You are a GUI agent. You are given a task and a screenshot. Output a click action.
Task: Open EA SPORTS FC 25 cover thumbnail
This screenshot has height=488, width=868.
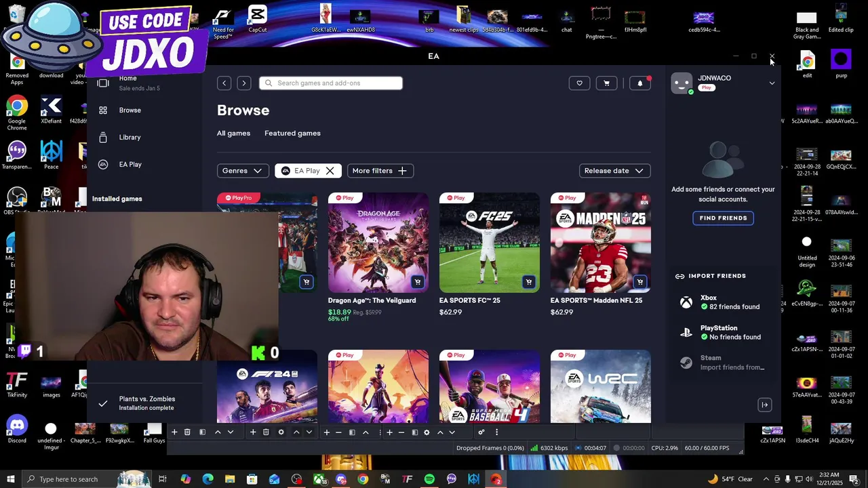click(490, 243)
